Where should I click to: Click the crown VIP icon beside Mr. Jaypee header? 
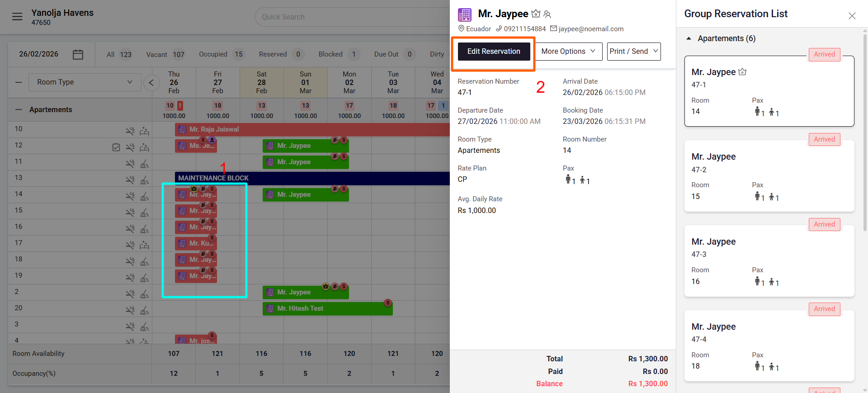click(x=536, y=14)
